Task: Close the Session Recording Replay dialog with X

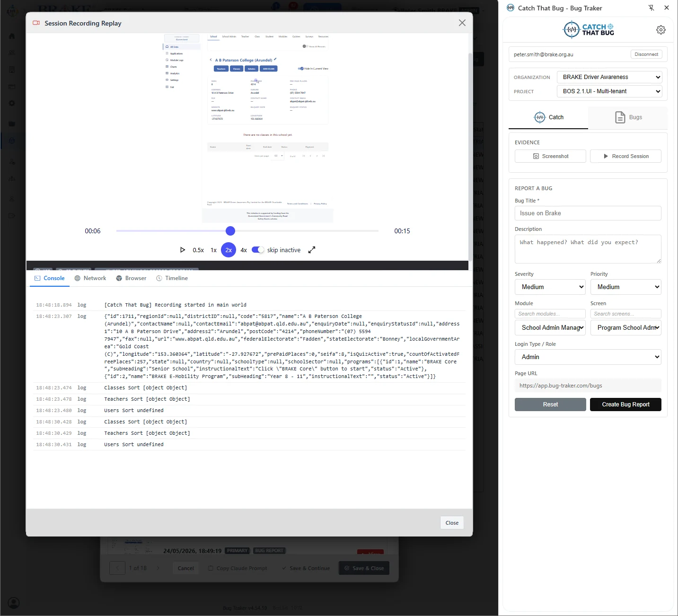Action: coord(462,23)
